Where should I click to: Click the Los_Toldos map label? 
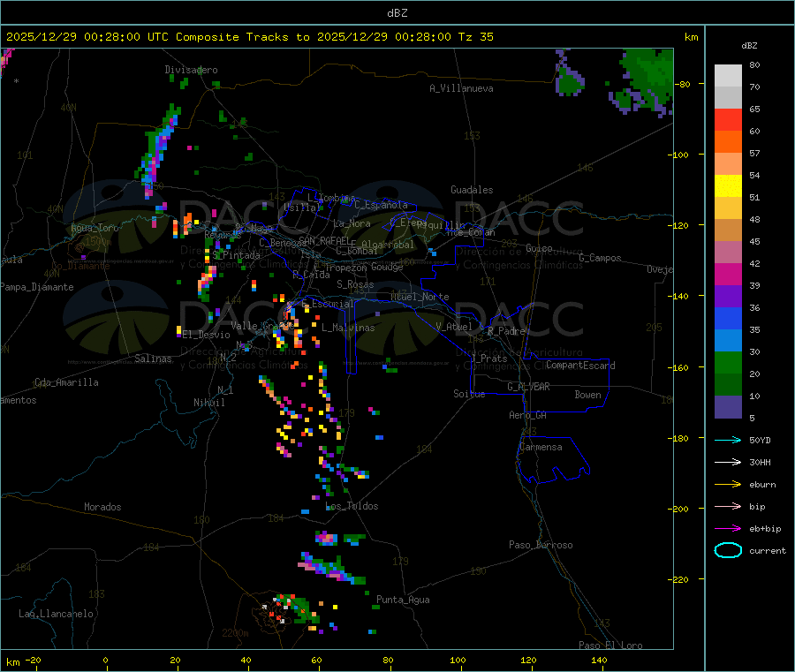352,506
